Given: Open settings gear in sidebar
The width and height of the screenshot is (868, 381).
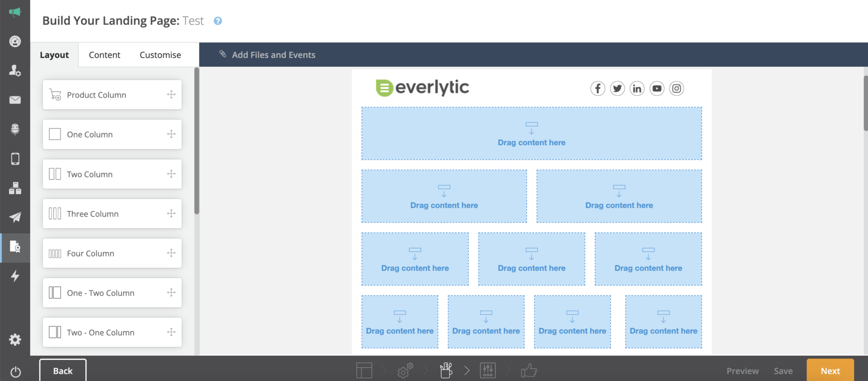Looking at the screenshot, I should (15, 340).
